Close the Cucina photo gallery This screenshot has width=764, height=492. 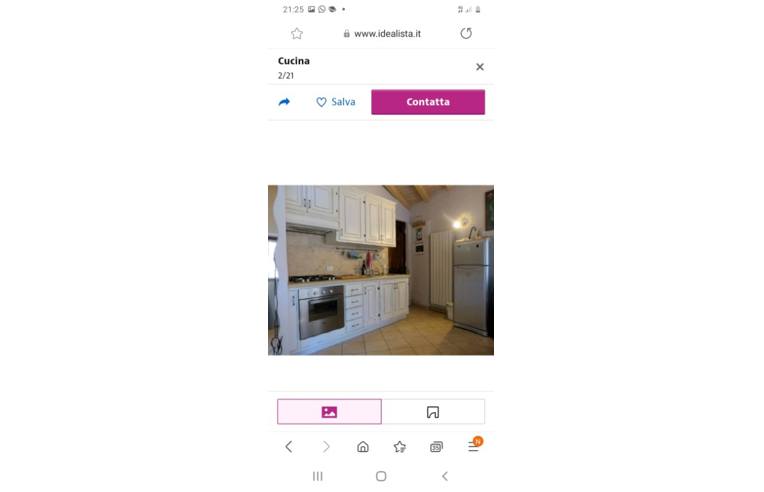[479, 67]
